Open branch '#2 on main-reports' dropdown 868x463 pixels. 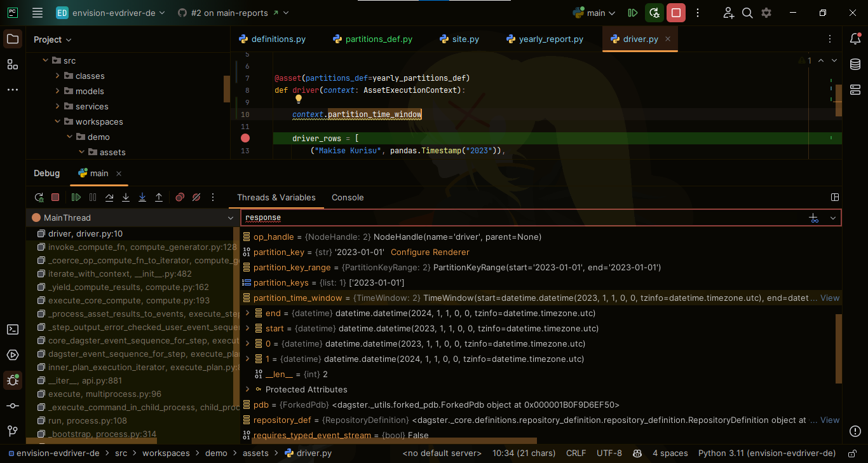233,13
